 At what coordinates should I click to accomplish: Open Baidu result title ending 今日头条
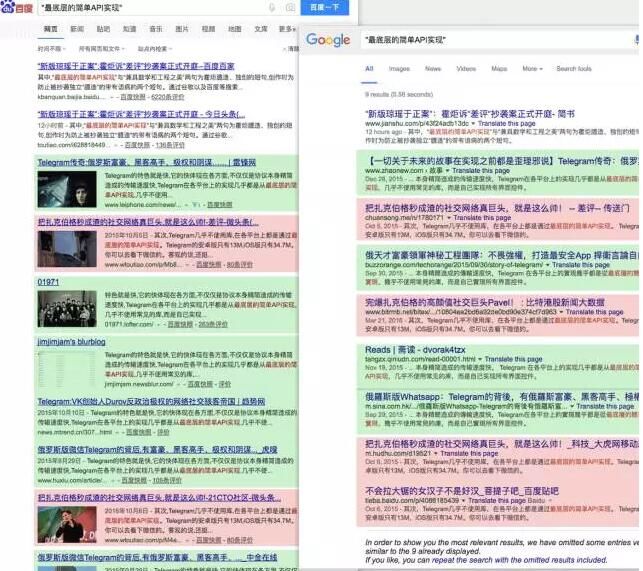coord(141,114)
